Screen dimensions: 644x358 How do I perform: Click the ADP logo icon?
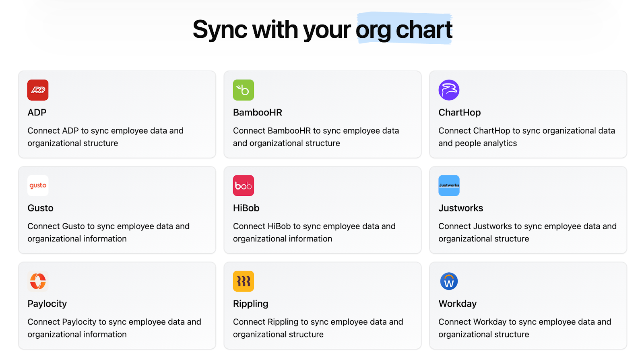pos(37,90)
